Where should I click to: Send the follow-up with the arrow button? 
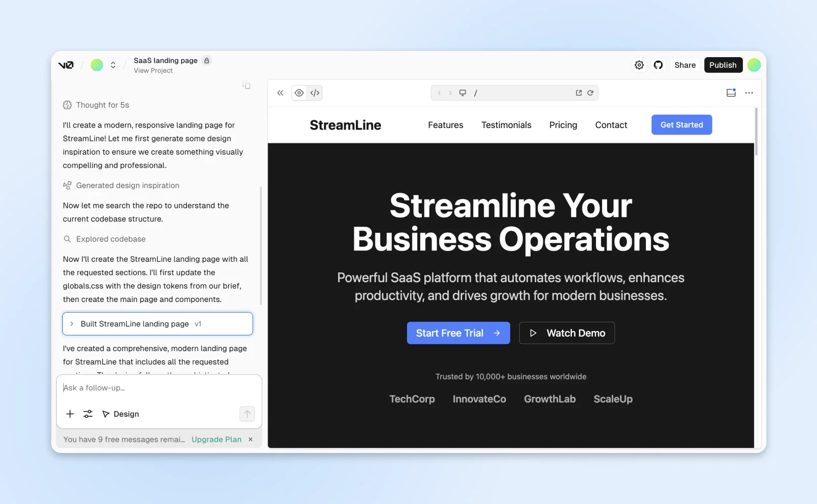[247, 414]
